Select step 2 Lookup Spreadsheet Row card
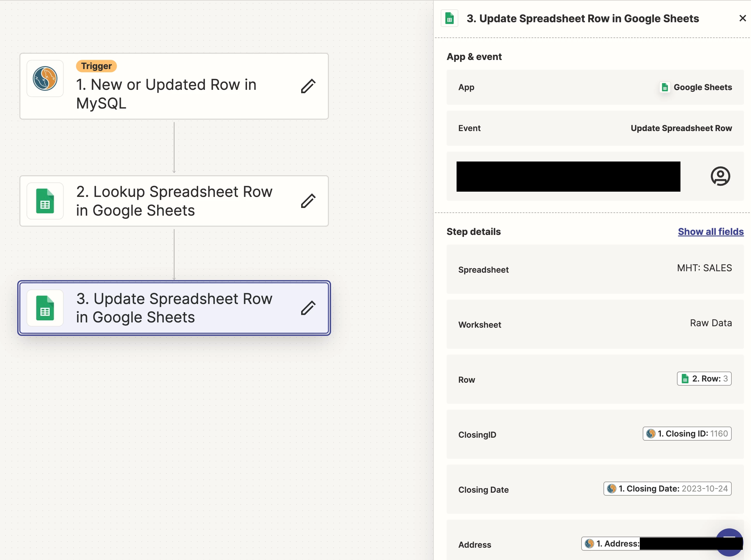Viewport: 751px width, 560px height. pyautogui.click(x=174, y=201)
